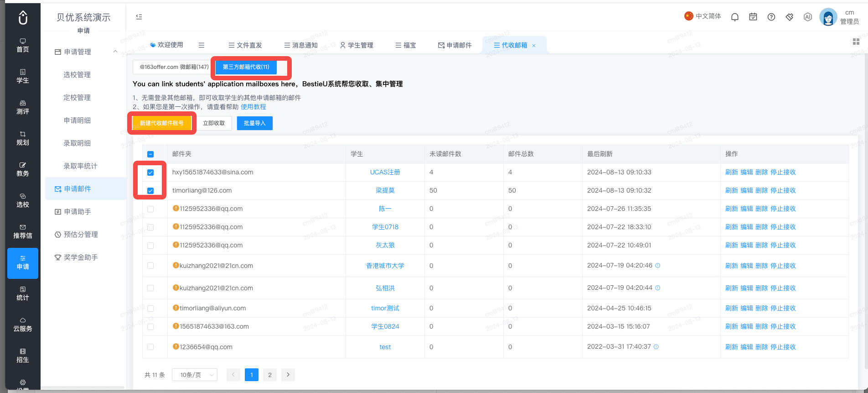Image resolution: width=868 pixels, height=393 pixels.
Task: Uncheck the timorliang@126.com row checkbox
Action: pos(150,191)
